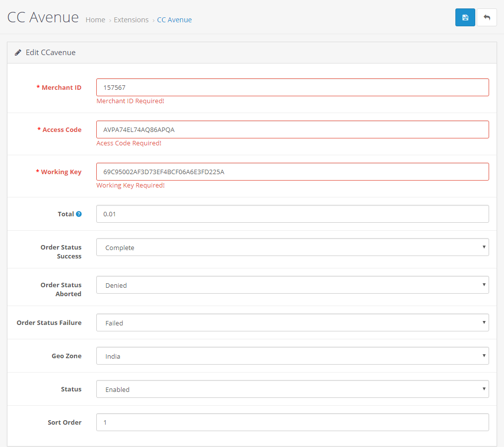
Task: Click the Geo Zone label
Action: [x=66, y=356]
